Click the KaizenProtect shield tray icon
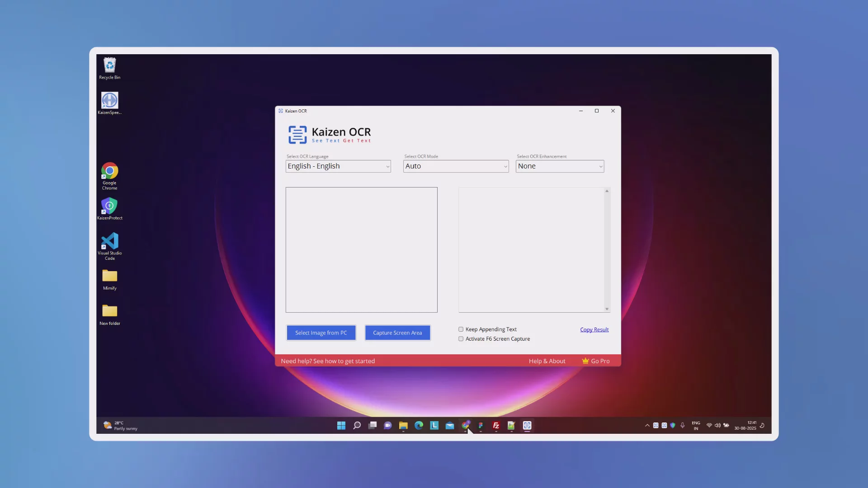 (673, 426)
